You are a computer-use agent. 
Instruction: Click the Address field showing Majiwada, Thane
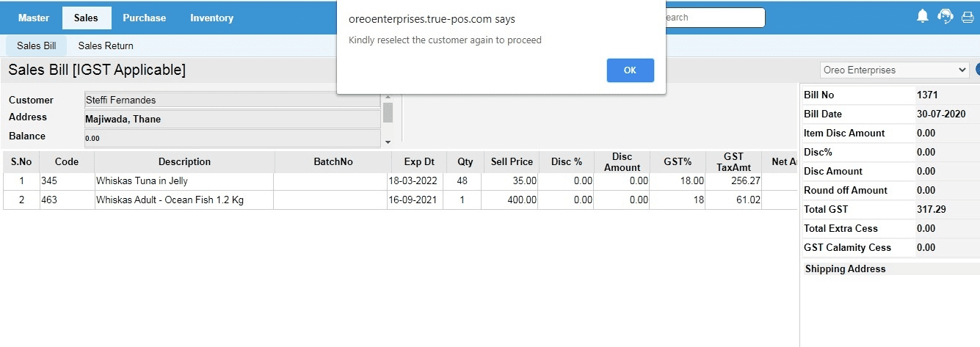pyautogui.click(x=231, y=119)
